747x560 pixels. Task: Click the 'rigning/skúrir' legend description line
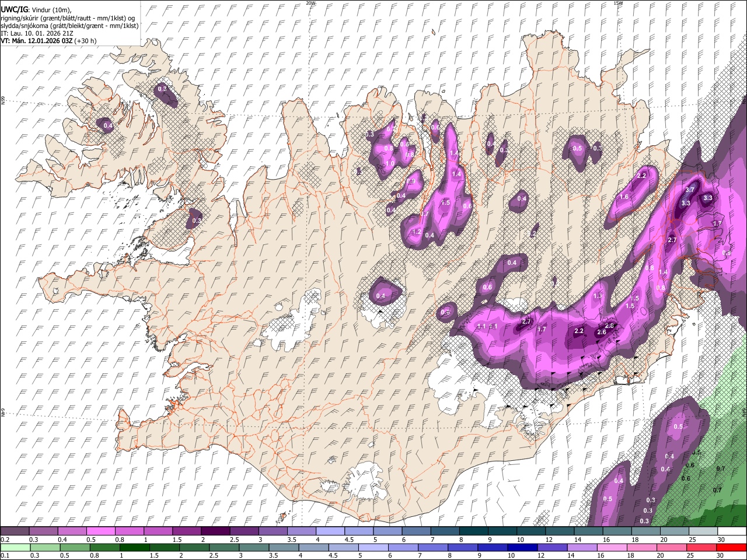pos(69,18)
